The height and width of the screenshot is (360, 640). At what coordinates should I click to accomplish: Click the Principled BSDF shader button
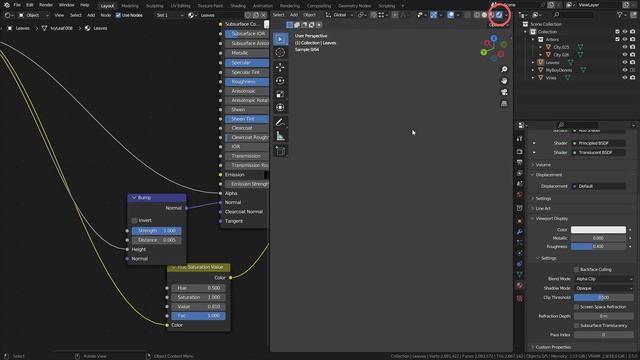(598, 143)
